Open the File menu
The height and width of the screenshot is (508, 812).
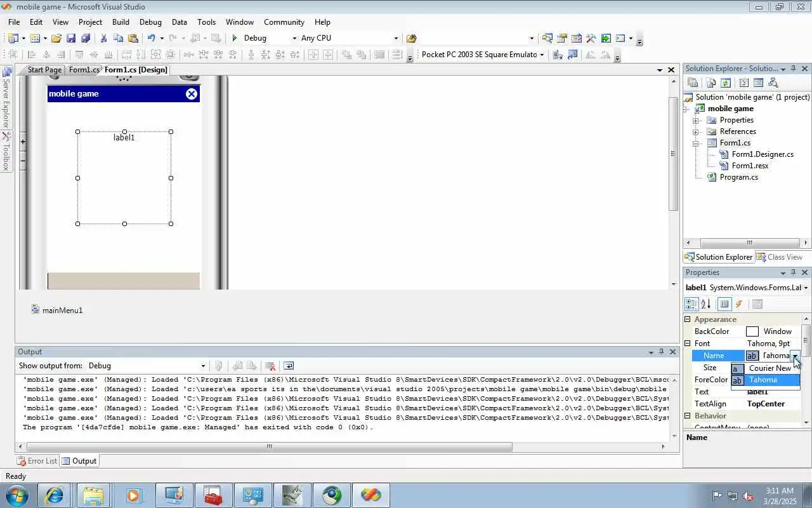coord(14,22)
